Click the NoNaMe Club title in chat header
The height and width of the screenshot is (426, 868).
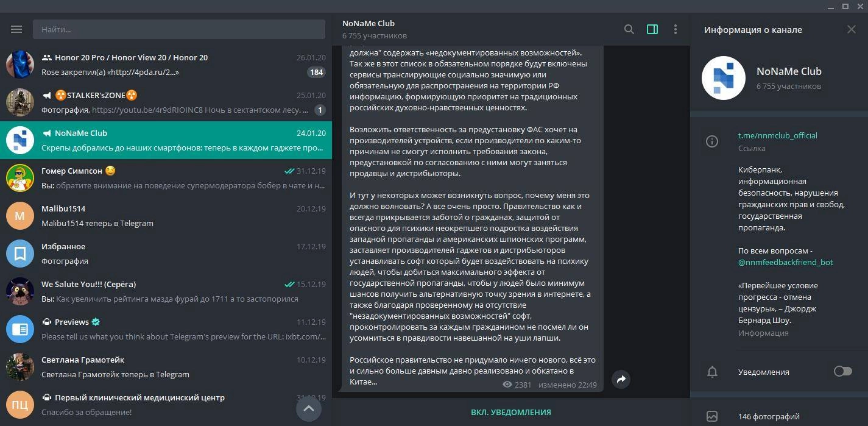[x=369, y=23]
